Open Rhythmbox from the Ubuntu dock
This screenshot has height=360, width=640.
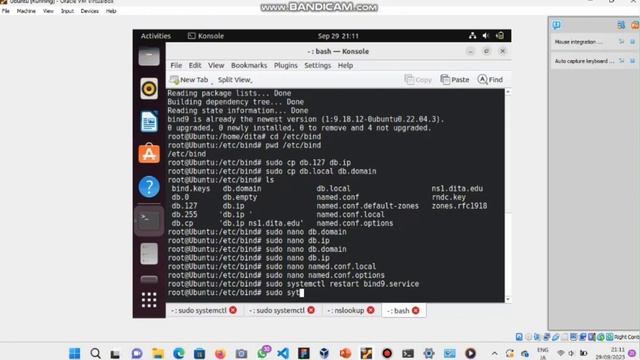tap(149, 88)
